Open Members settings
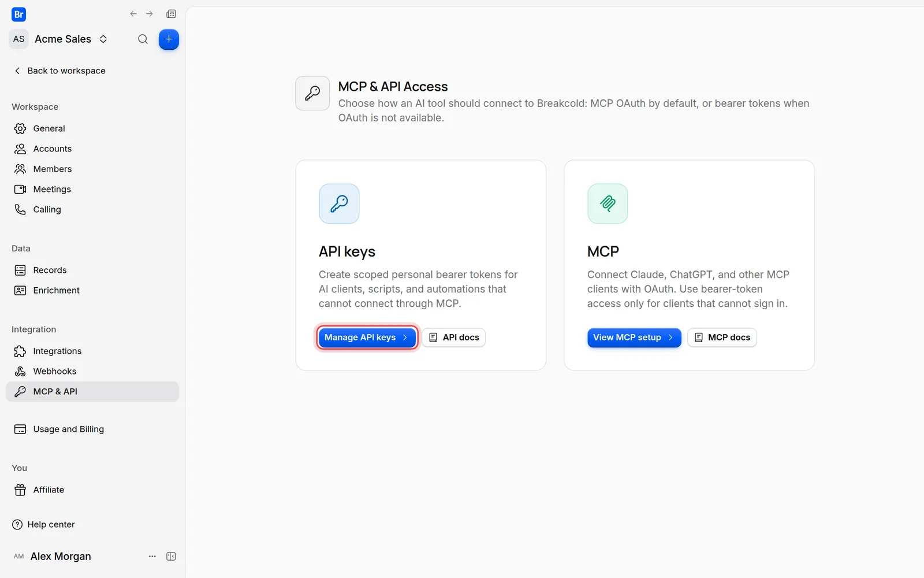The width and height of the screenshot is (924, 578). tap(92, 169)
